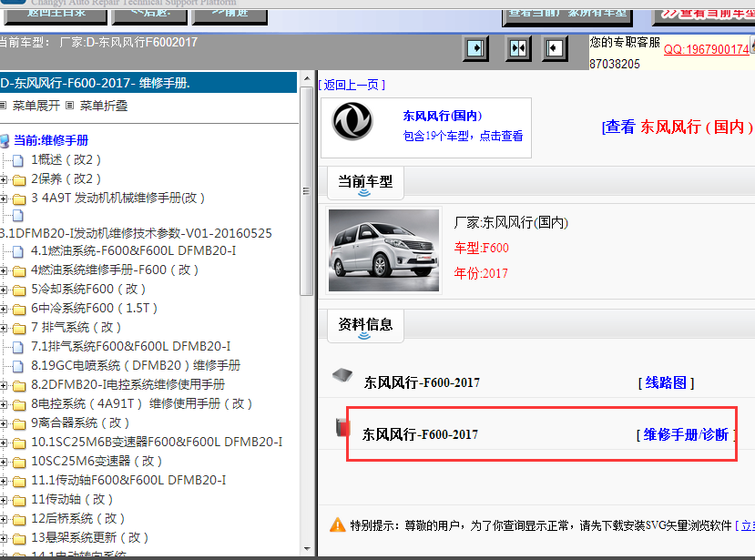
Task: Click the folder icon of 11传动轴（改）
Action: point(19,500)
